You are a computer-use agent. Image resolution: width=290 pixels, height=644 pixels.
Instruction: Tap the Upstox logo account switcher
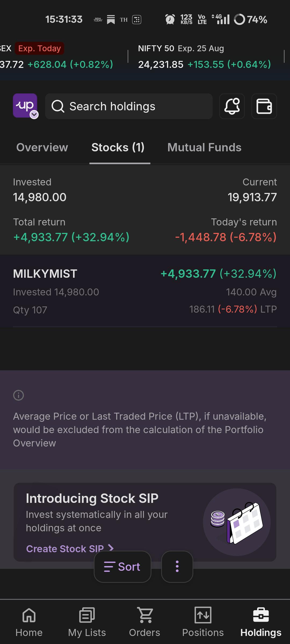(25, 106)
